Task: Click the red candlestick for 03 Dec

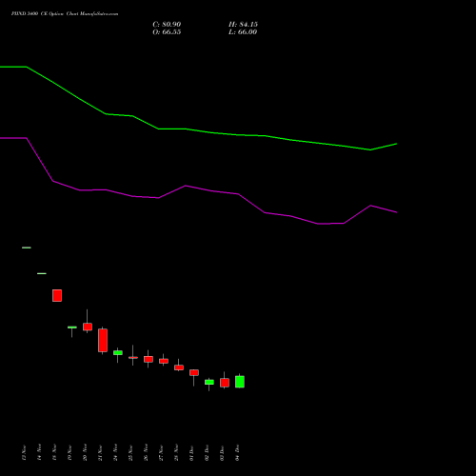Action: point(225,383)
